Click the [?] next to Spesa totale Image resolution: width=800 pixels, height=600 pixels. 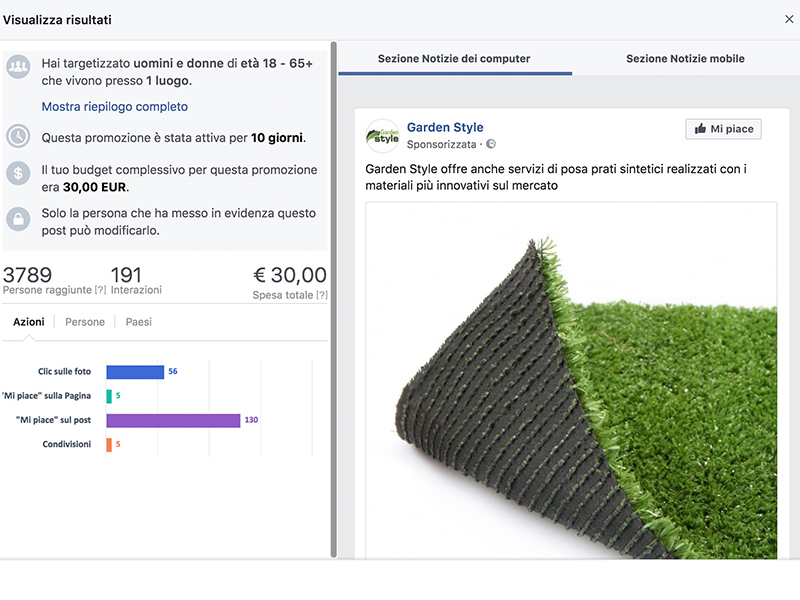point(321,295)
